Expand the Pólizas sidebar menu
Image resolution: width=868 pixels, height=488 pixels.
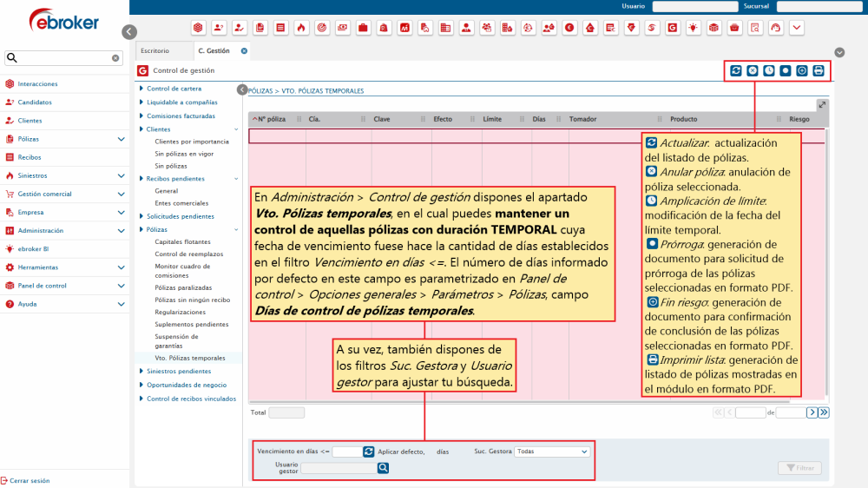122,139
